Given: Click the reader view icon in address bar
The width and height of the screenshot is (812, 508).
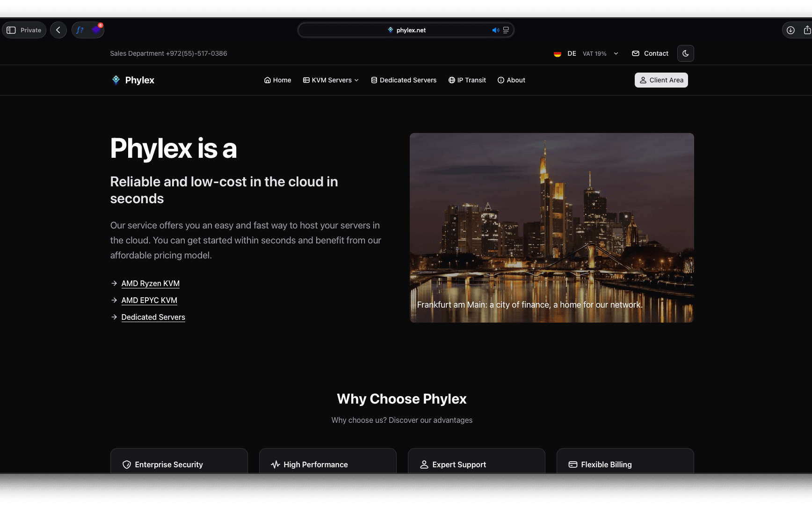Looking at the screenshot, I should (x=506, y=30).
